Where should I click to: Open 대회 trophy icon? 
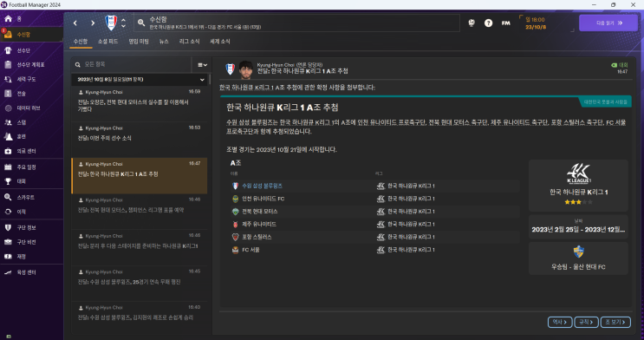8,181
